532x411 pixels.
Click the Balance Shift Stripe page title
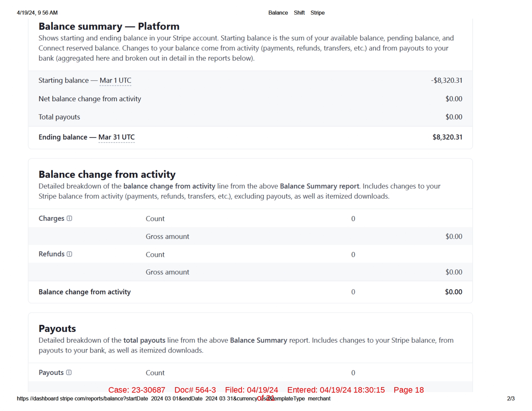296,13
